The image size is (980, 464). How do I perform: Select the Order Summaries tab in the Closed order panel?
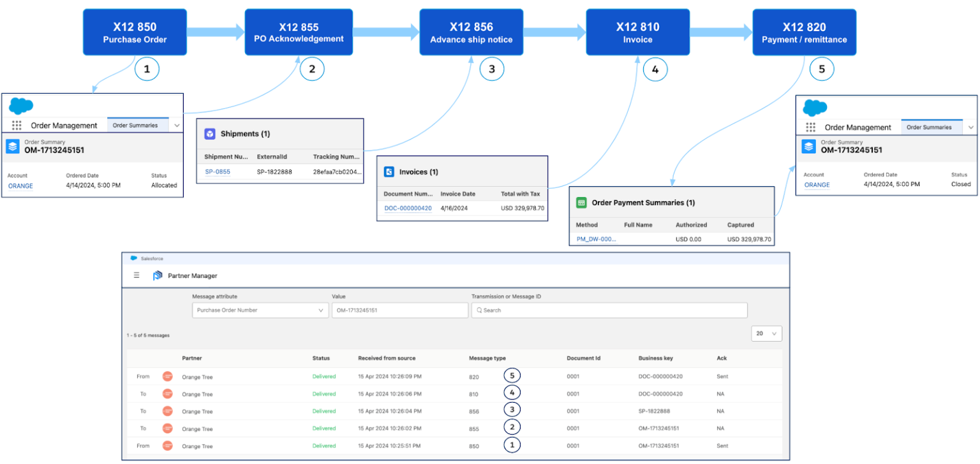[x=929, y=127]
